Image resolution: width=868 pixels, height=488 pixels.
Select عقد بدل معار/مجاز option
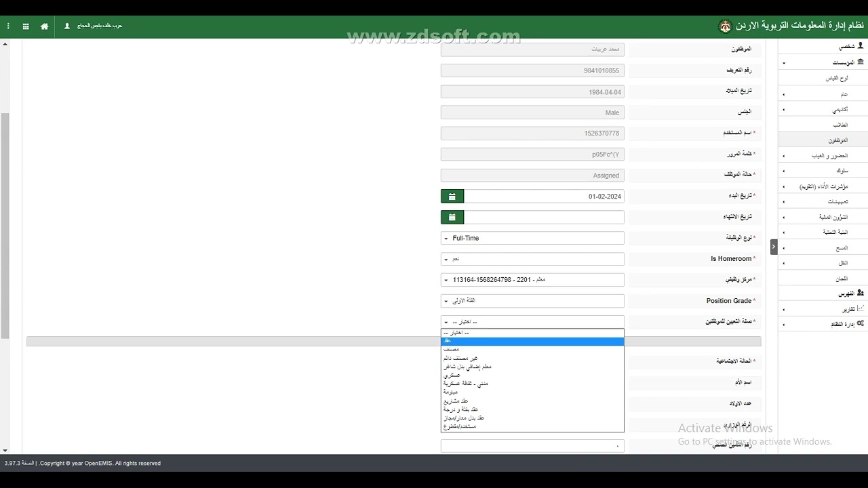tap(532, 418)
